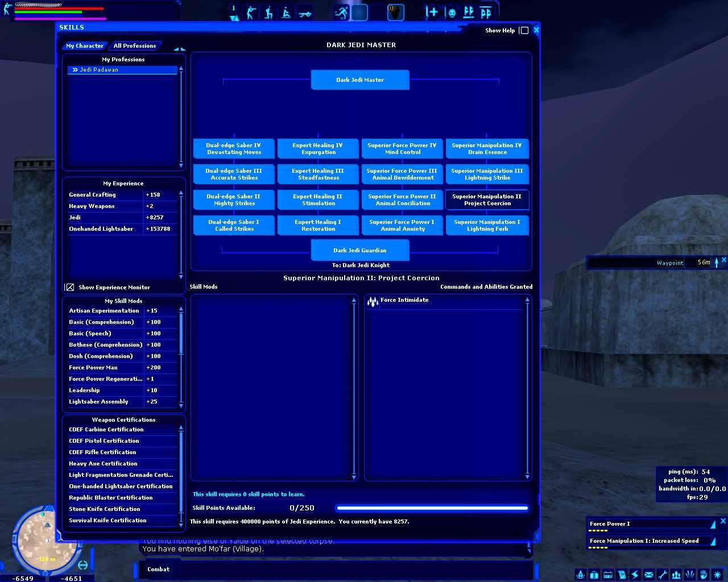Screen dimensions: 728x582
Task: Select Superior Force Power II Animal Conciliation
Action: (x=402, y=200)
